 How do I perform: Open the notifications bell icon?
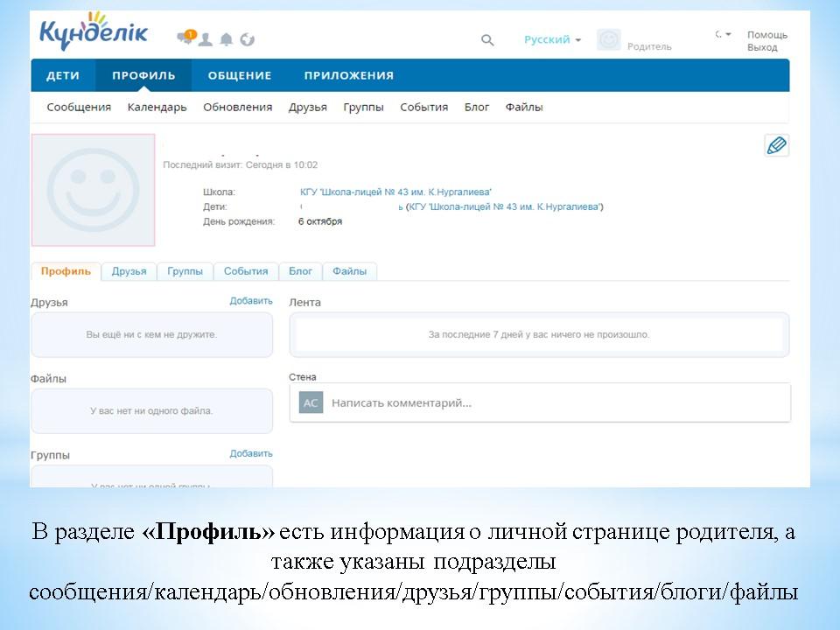[227, 39]
